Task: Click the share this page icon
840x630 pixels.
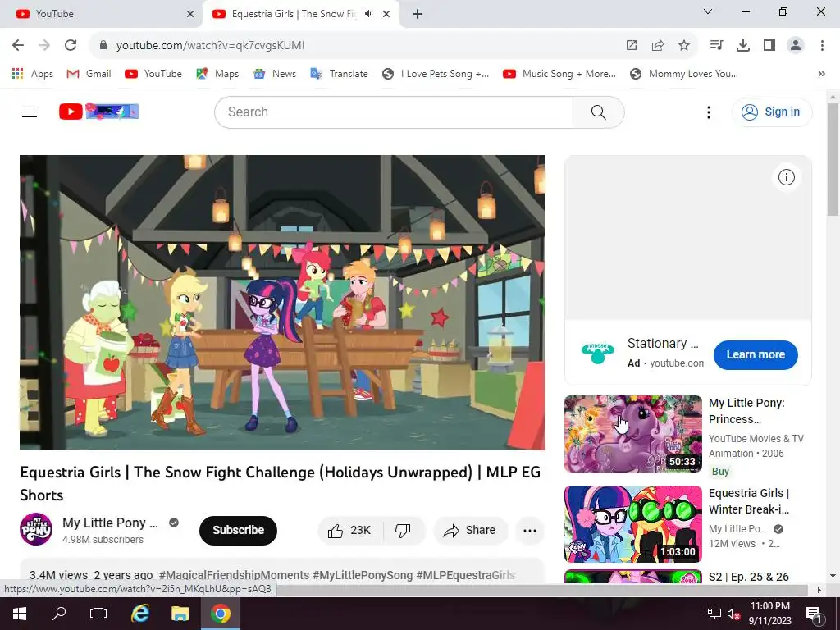Action: (x=658, y=46)
